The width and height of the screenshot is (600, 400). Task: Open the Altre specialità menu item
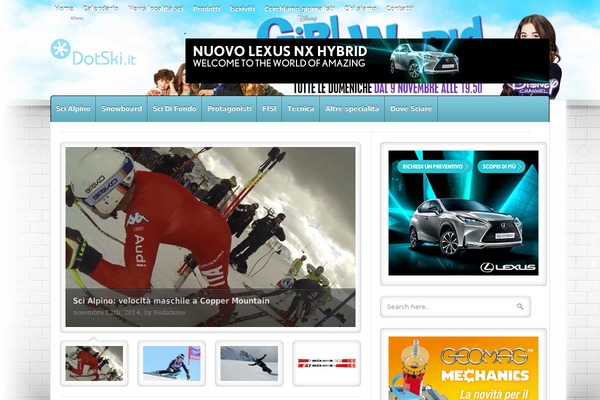(x=352, y=109)
